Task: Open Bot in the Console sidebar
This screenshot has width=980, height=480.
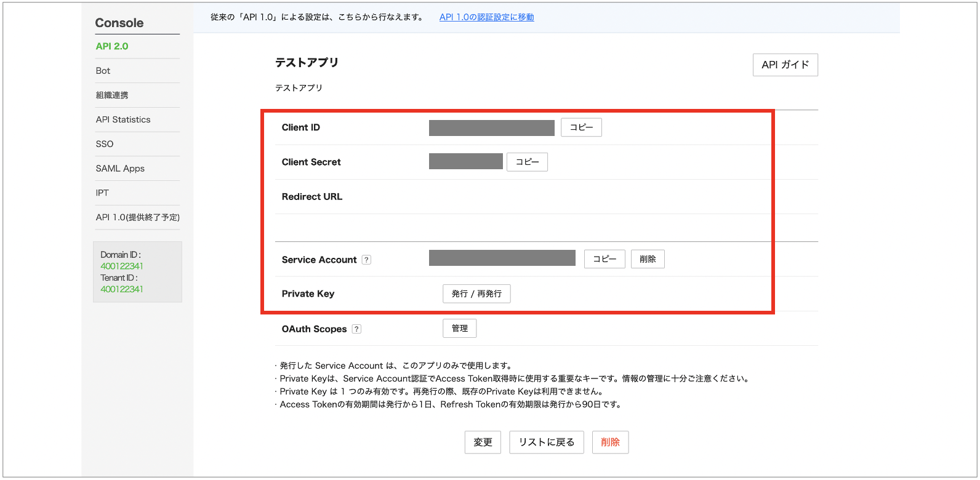Action: [x=103, y=71]
